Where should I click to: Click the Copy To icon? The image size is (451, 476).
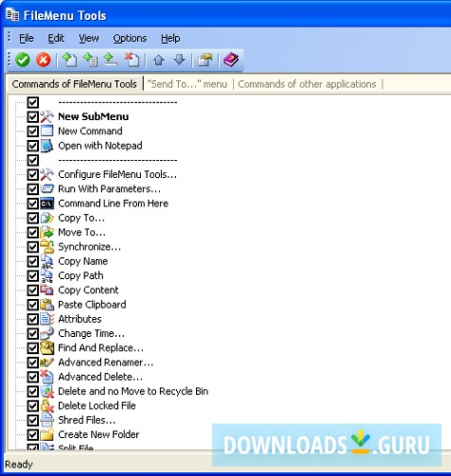[47, 218]
